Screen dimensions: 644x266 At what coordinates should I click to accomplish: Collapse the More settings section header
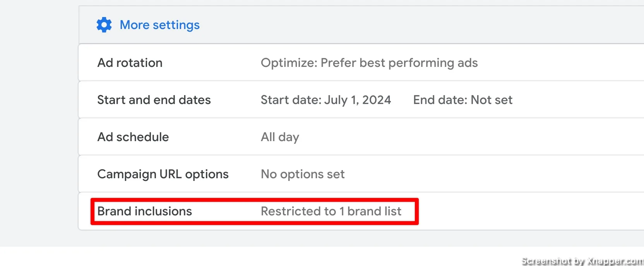pos(361,25)
